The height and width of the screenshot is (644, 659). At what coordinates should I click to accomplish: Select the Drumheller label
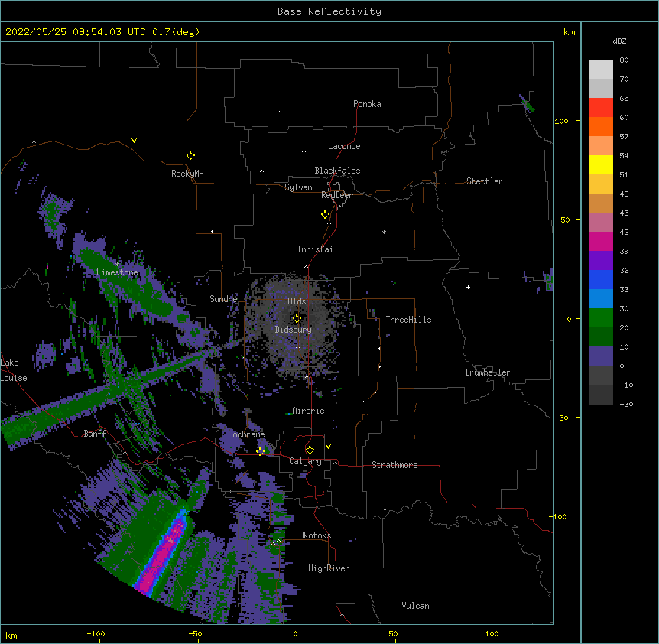tap(488, 372)
